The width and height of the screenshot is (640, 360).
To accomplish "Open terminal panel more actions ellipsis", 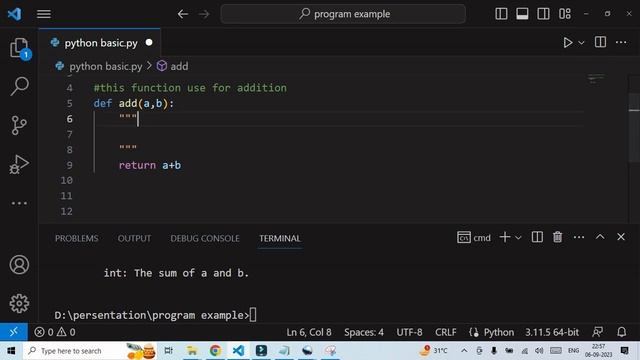I will 579,237.
